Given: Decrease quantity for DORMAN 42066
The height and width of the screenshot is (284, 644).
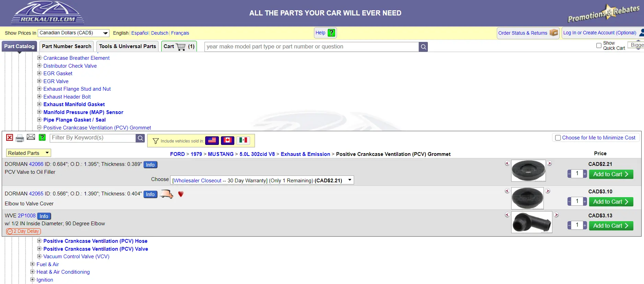Looking at the screenshot, I should pyautogui.click(x=569, y=174).
